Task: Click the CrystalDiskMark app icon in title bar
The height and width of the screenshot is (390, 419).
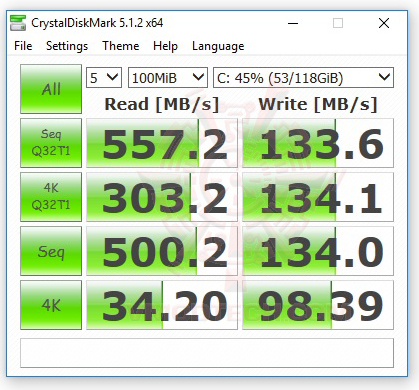Action: click(18, 23)
